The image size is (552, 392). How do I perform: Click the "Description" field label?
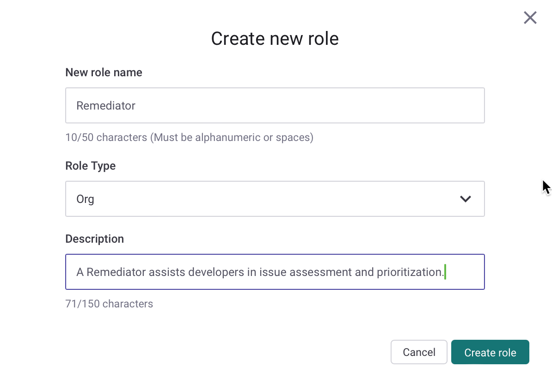pyautogui.click(x=94, y=239)
